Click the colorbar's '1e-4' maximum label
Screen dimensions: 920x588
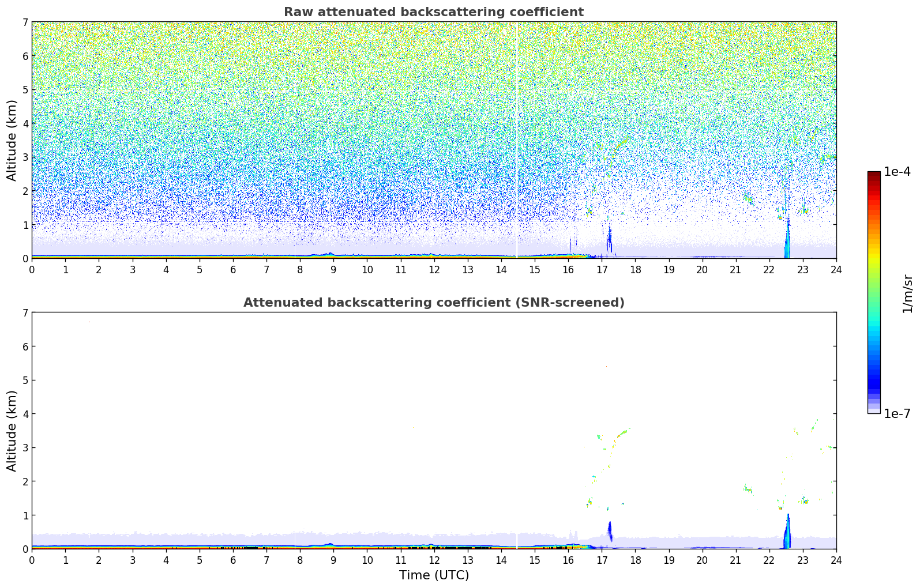coord(897,172)
